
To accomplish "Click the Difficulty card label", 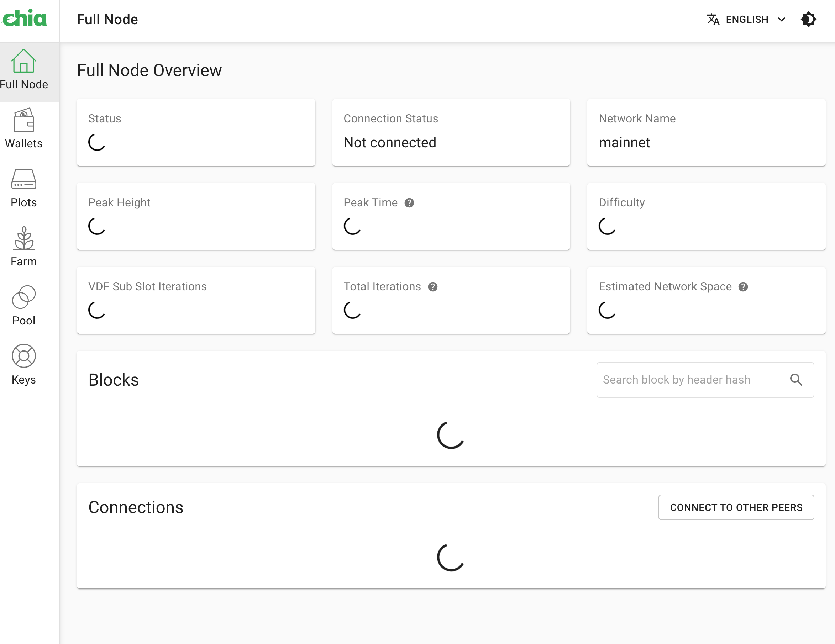I will click(x=622, y=202).
